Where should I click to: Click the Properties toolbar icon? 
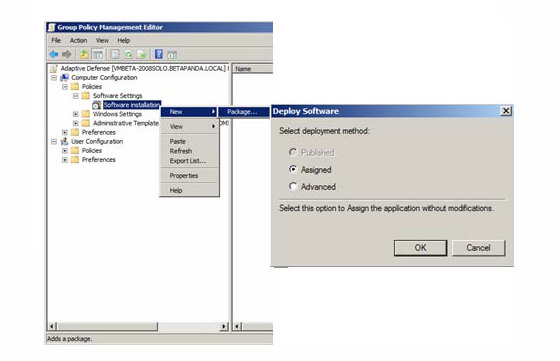115,54
